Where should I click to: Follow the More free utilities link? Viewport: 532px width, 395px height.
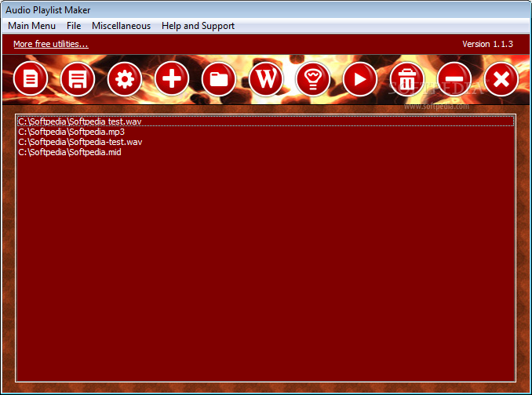coord(51,44)
